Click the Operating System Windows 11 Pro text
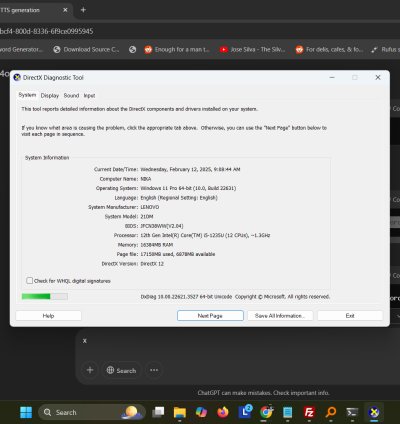The image size is (400, 424). (188, 188)
